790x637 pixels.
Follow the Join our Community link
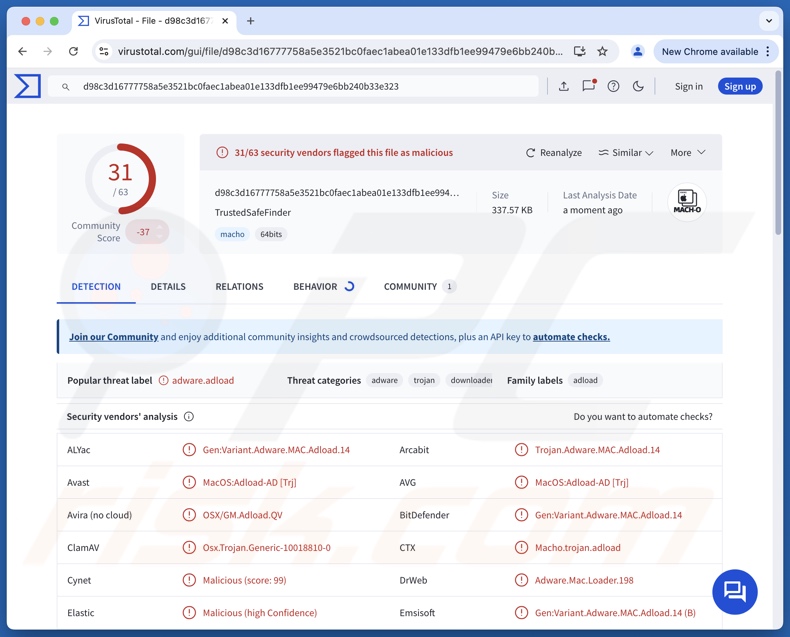click(x=113, y=337)
